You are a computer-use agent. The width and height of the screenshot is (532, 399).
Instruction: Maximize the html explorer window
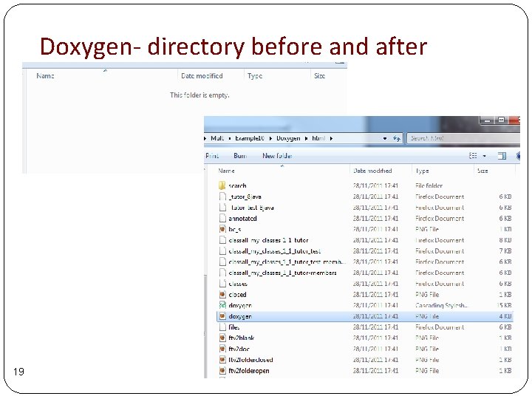(502, 120)
